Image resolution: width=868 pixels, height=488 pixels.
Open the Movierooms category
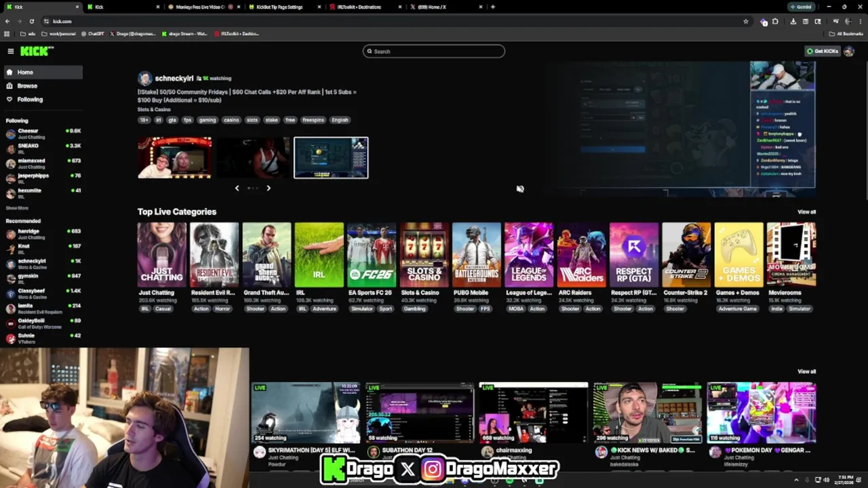(x=791, y=255)
